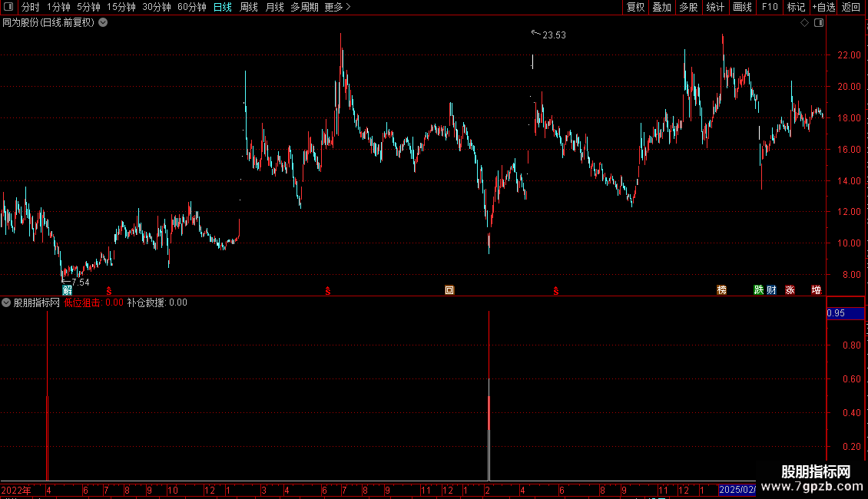The image size is (868, 499).
Task: Toggle right side panel icon in chart header
Action: click(819, 23)
